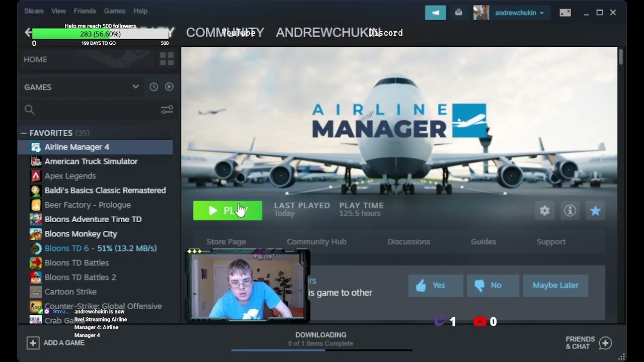Image resolution: width=644 pixels, height=362 pixels.
Task: Click the No thumbs-down button
Action: tap(493, 285)
